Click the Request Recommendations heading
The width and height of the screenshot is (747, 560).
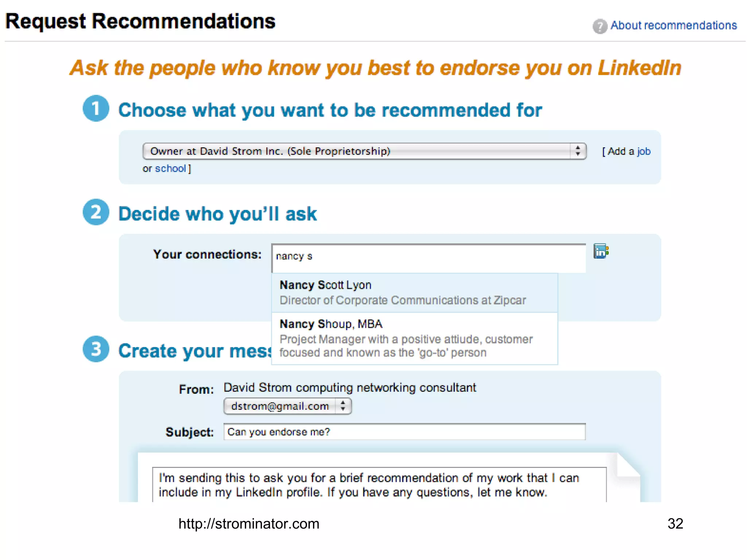(140, 21)
